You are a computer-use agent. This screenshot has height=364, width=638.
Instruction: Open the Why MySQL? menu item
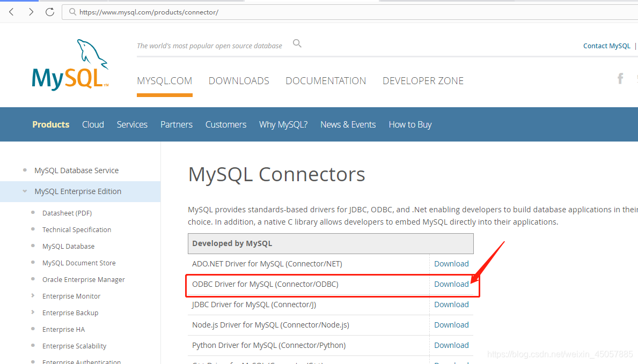tap(283, 124)
